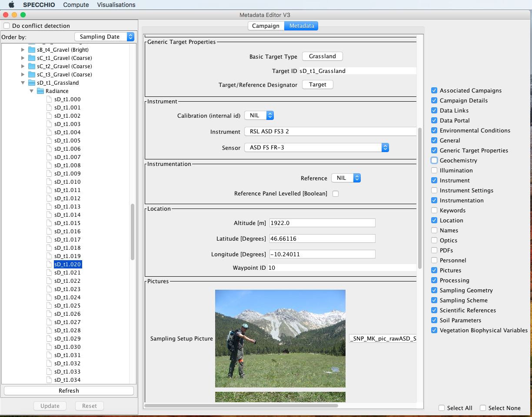The image size is (532, 417).
Task: Open Reference NIL dropdown
Action: pyautogui.click(x=346, y=178)
